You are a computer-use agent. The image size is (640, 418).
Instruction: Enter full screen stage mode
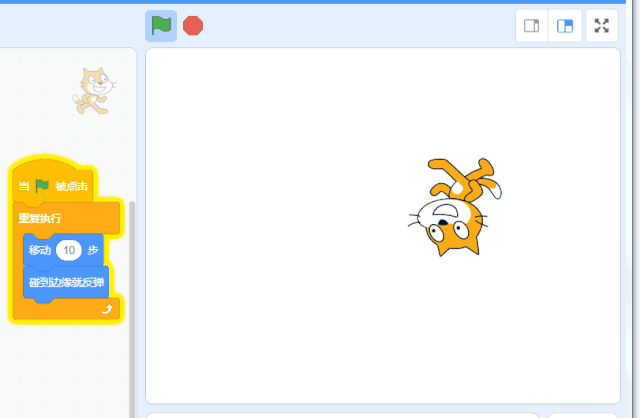click(x=602, y=26)
